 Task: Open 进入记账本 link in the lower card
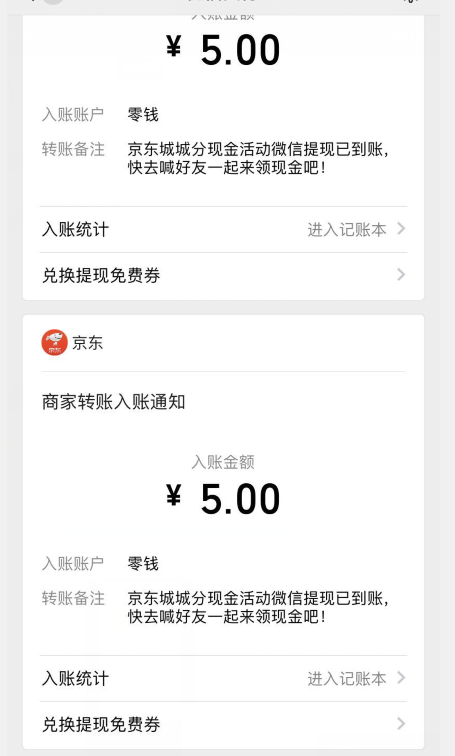coord(347,678)
